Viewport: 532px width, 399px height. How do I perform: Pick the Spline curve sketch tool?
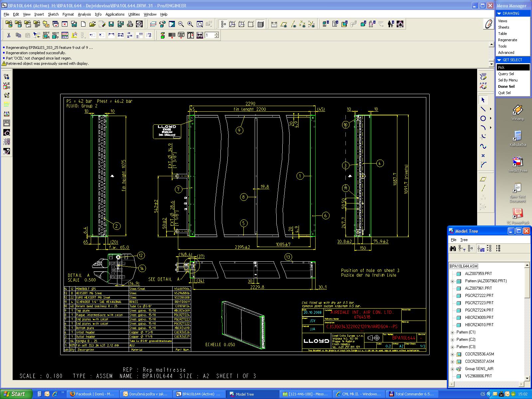pyautogui.click(x=483, y=146)
